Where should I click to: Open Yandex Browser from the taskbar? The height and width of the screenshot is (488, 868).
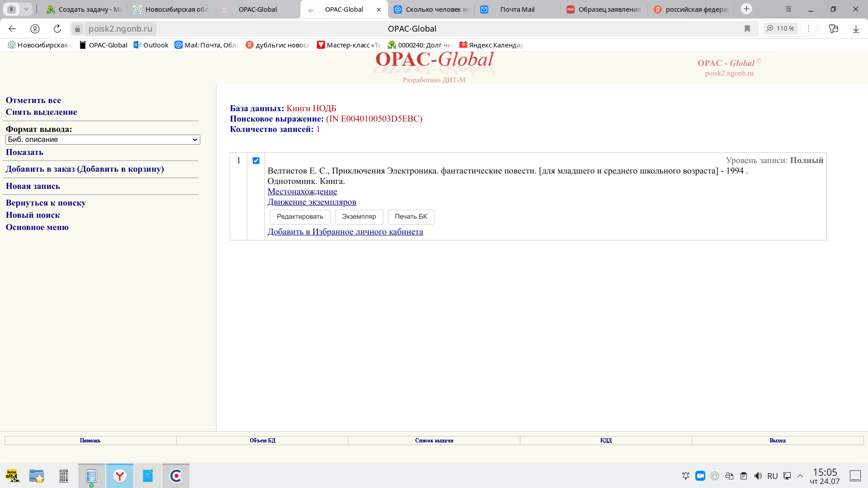pyautogui.click(x=120, y=476)
